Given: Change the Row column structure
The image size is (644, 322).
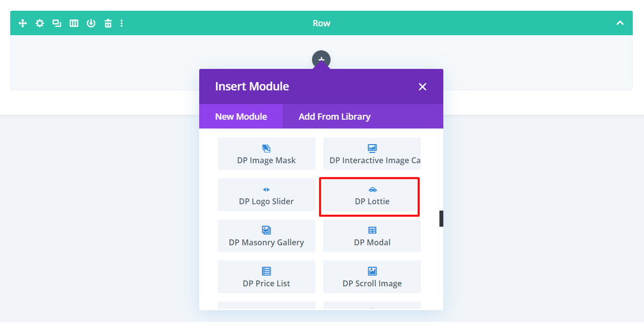Looking at the screenshot, I should pos(74,23).
